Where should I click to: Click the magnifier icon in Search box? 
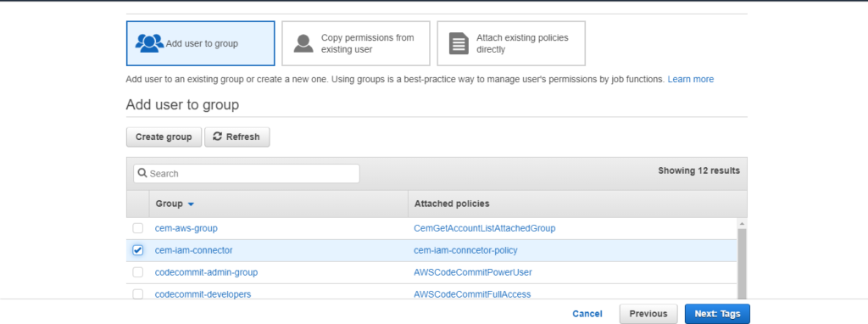(142, 173)
